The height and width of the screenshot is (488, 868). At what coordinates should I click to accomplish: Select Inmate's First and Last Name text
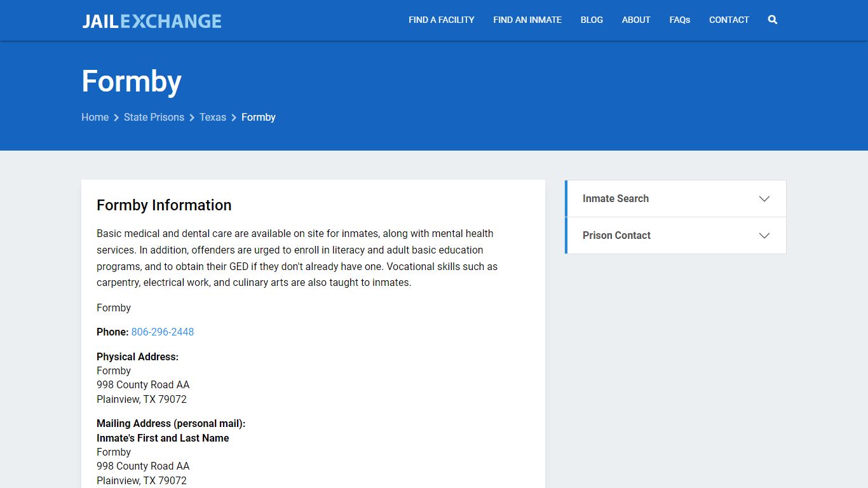click(163, 438)
